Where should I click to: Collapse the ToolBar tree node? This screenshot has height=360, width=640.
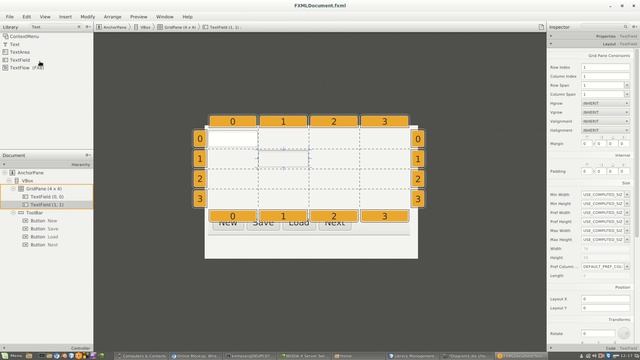tap(13, 213)
